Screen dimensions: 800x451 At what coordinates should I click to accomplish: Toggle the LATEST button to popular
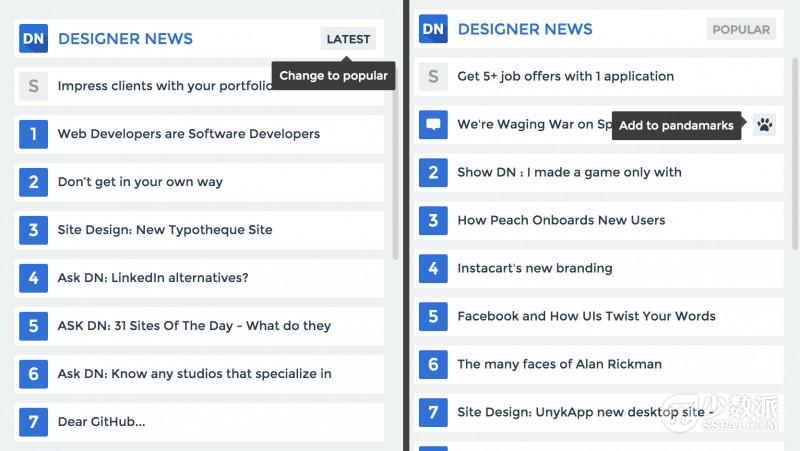(348, 39)
